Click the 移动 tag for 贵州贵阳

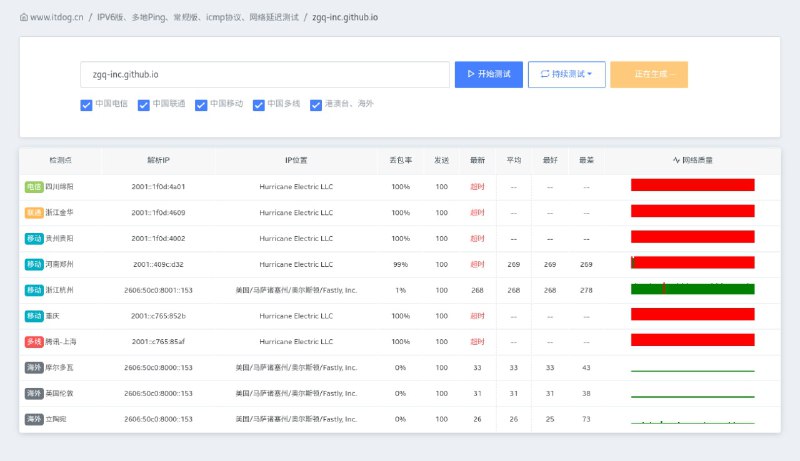click(34, 238)
